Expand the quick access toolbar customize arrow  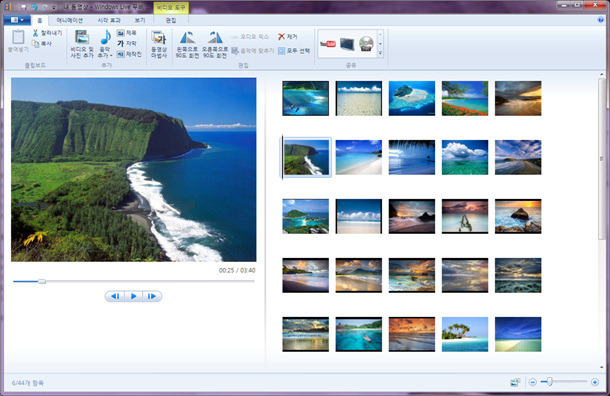click(x=54, y=7)
